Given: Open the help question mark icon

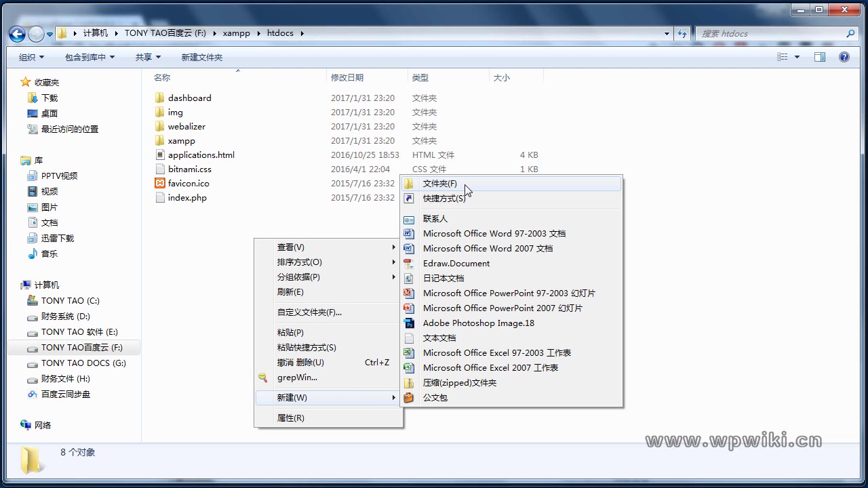Looking at the screenshot, I should tap(844, 57).
